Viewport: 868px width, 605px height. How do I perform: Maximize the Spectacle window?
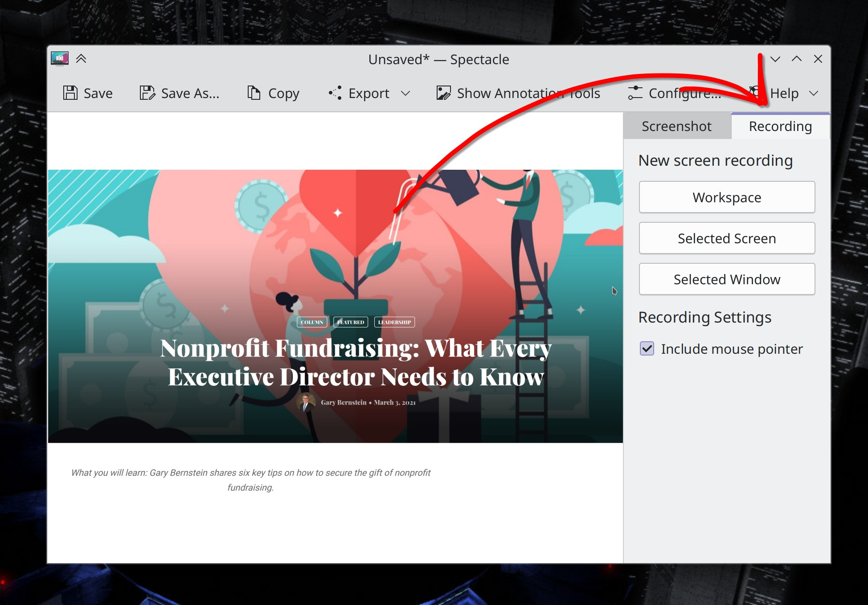tap(796, 59)
